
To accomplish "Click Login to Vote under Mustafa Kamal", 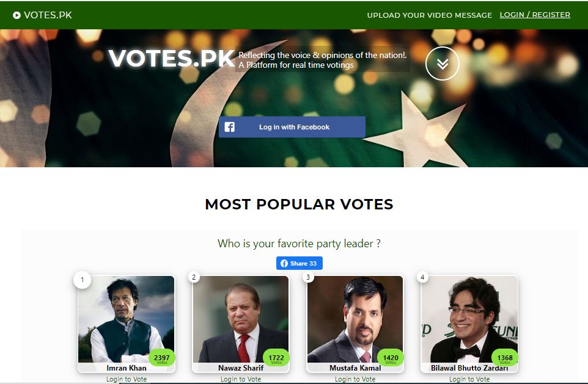I will pyautogui.click(x=355, y=379).
